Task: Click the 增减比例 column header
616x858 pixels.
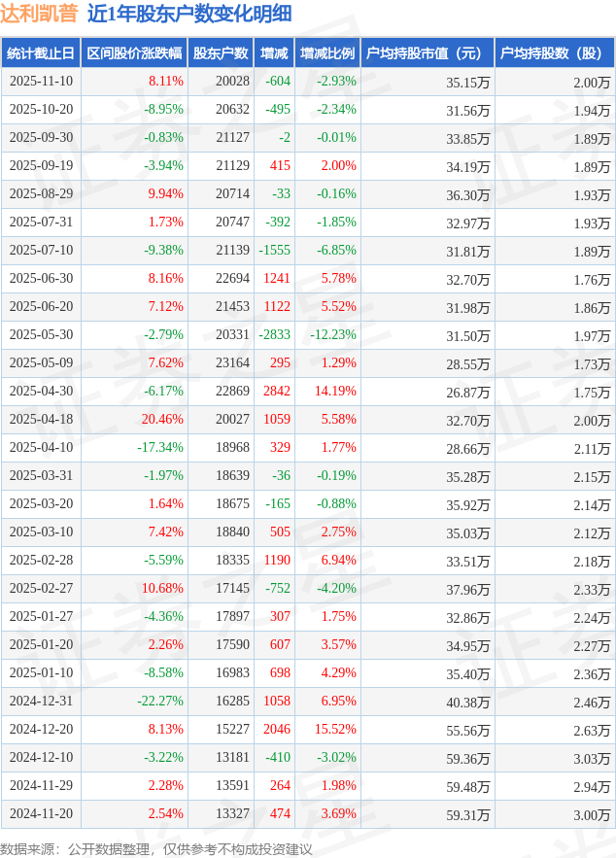Action: tap(327, 53)
